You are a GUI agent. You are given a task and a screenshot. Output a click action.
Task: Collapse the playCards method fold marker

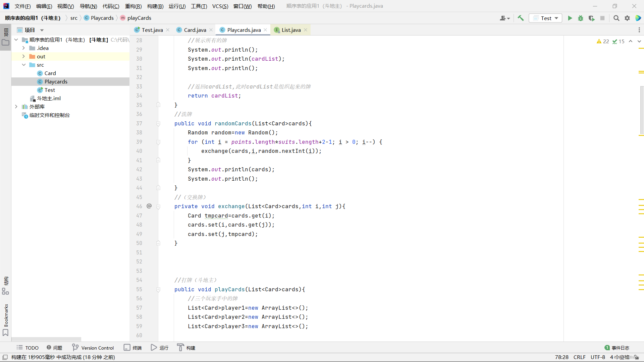(x=158, y=290)
